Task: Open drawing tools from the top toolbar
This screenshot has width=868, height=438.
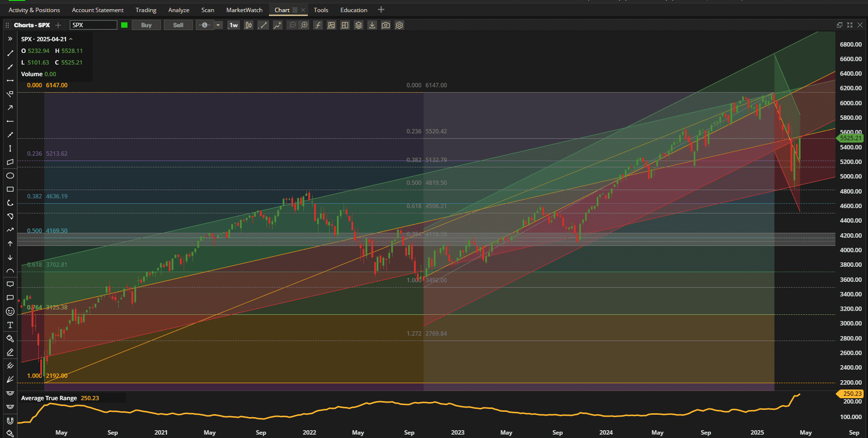Action: click(x=263, y=25)
